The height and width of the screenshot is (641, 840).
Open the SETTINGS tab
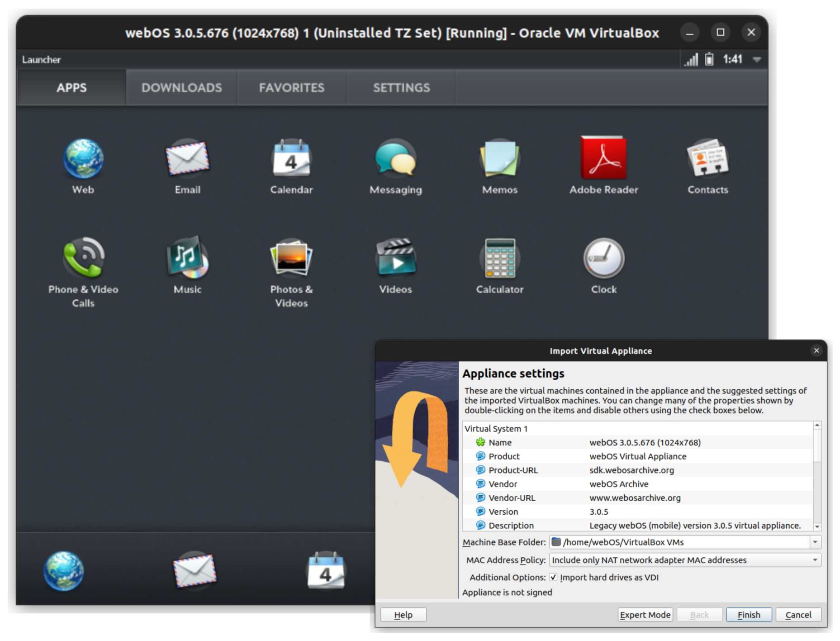tap(402, 87)
